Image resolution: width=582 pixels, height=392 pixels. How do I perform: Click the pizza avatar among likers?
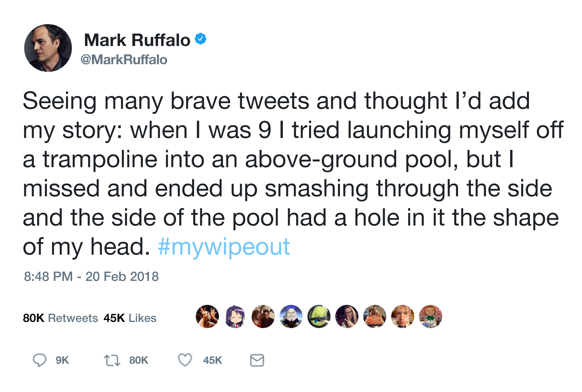375,317
